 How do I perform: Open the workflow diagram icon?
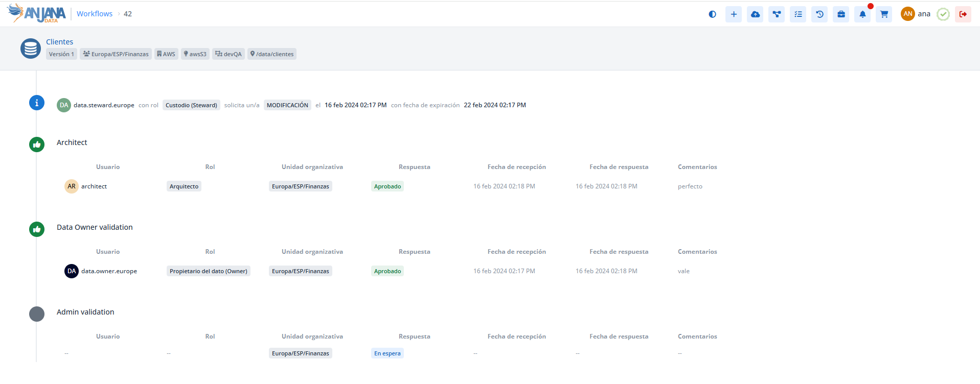777,14
